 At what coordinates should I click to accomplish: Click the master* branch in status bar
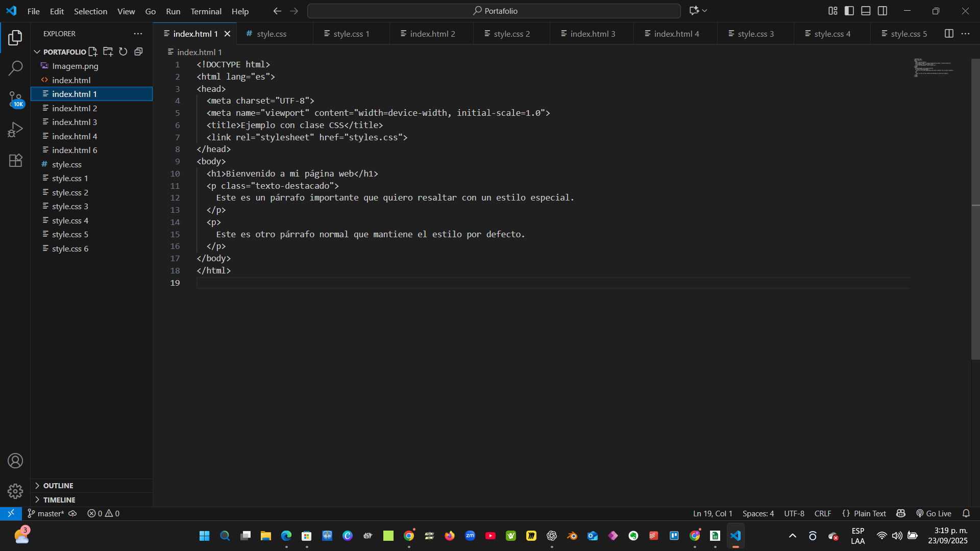[x=45, y=513]
